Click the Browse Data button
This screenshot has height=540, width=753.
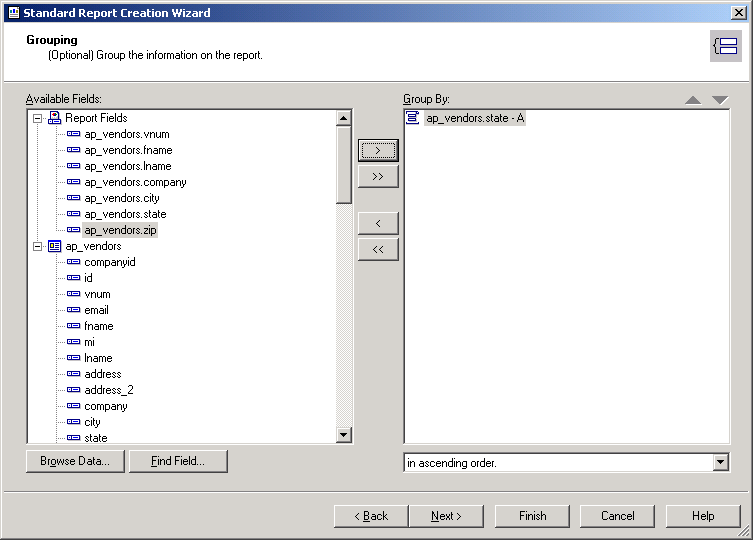pyautogui.click(x=75, y=461)
